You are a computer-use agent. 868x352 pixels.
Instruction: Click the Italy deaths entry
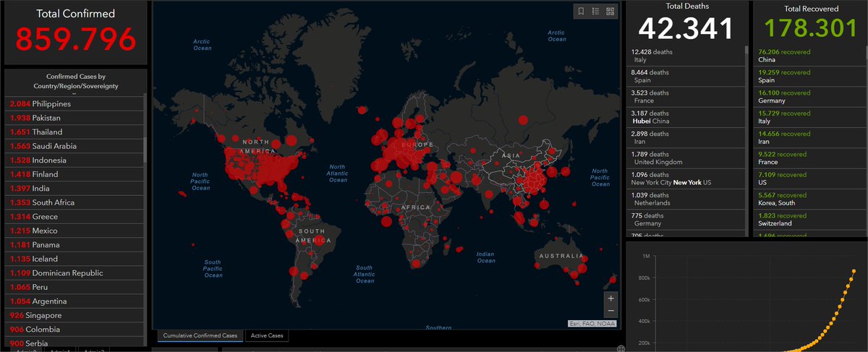[686, 56]
